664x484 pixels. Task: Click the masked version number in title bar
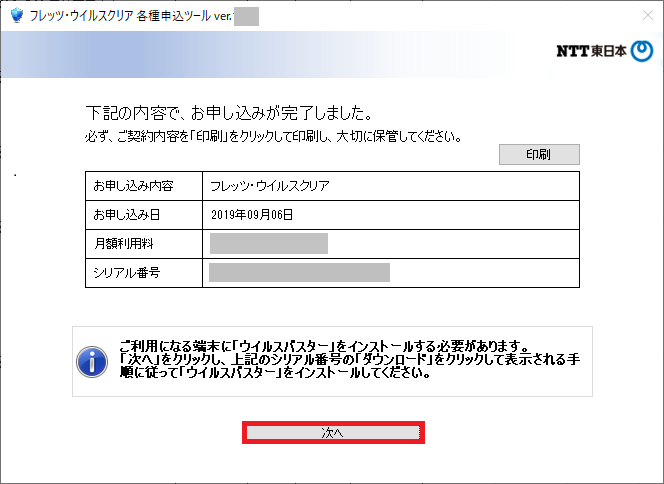pyautogui.click(x=246, y=15)
